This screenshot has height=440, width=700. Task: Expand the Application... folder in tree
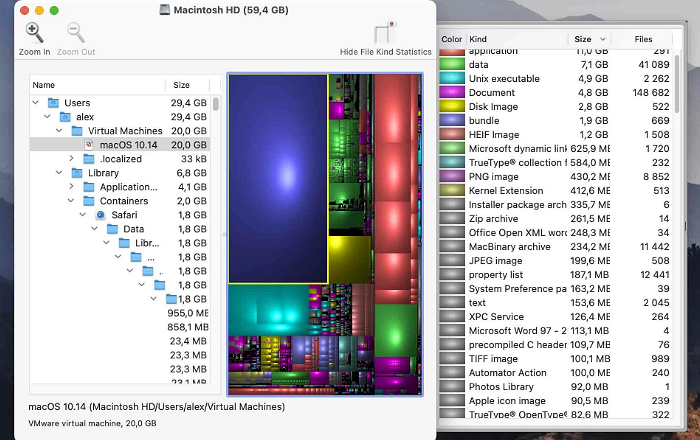[72, 187]
